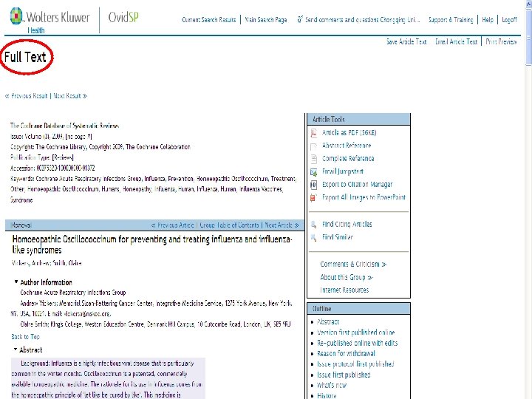Open Comments & Criticism
The image size is (532, 399).
[353, 265]
